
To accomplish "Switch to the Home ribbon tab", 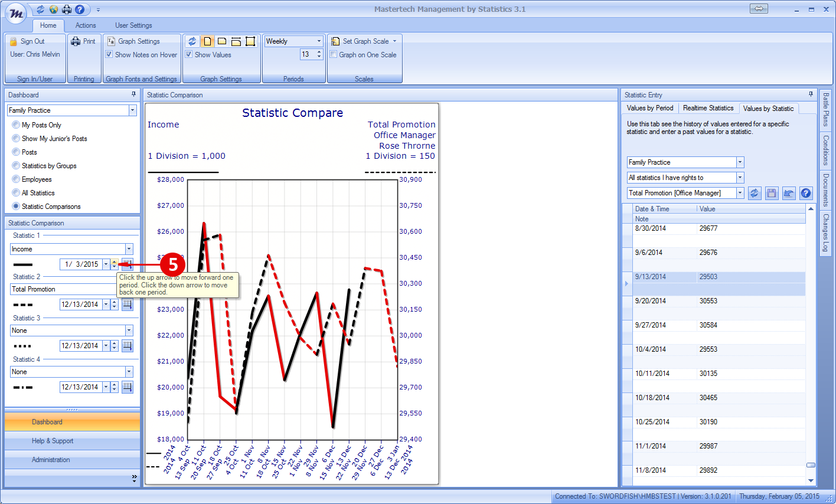I will click(x=48, y=25).
